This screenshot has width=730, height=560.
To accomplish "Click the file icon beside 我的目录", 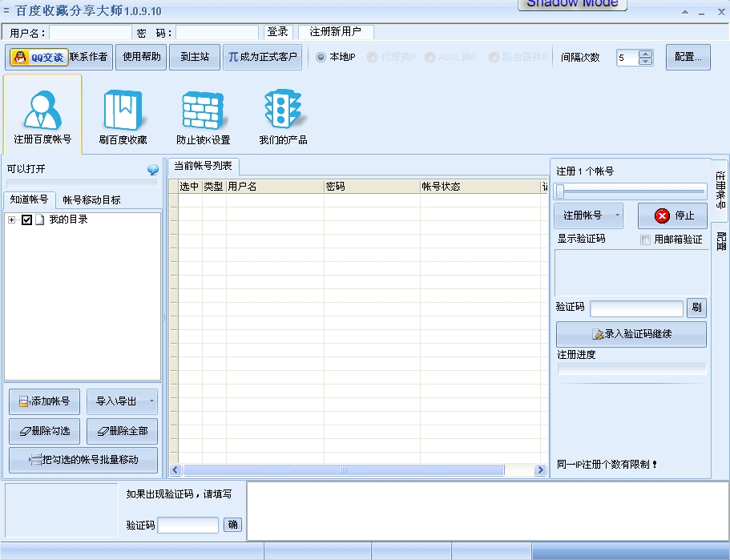I will (39, 220).
